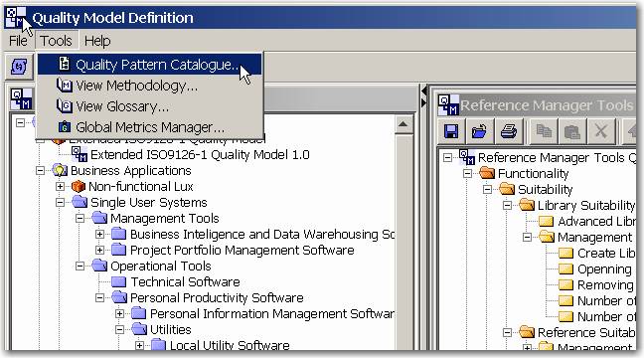Click the Quality Model Definition title bar icon
Image resolution: width=644 pixels, height=358 pixels.
point(16,18)
